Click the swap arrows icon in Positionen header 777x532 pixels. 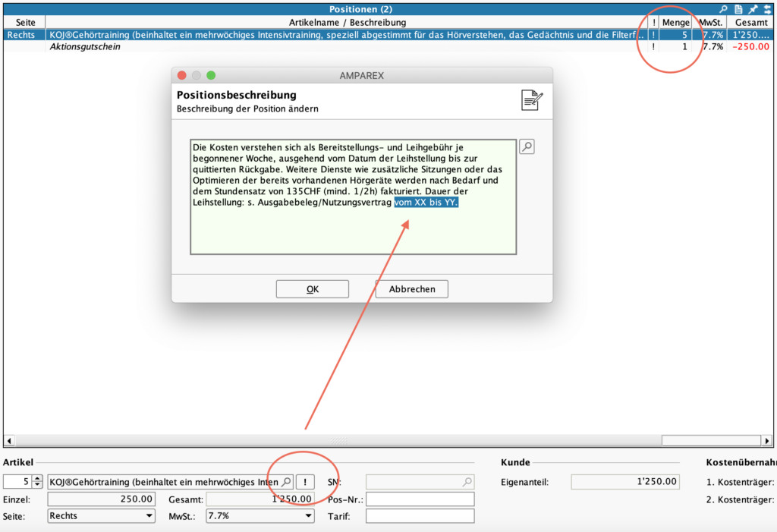click(x=766, y=9)
